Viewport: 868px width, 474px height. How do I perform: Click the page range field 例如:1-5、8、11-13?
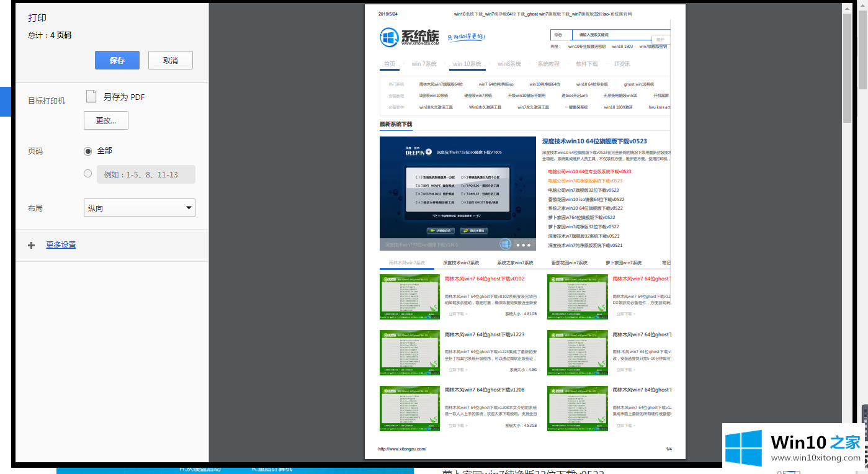[146, 174]
